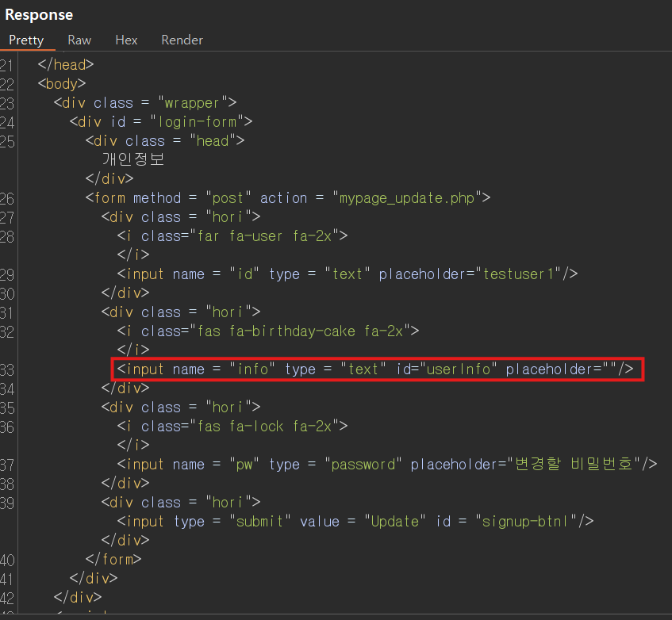The width and height of the screenshot is (672, 620).
Task: Select highlighted input name info line
Action: tap(375, 369)
